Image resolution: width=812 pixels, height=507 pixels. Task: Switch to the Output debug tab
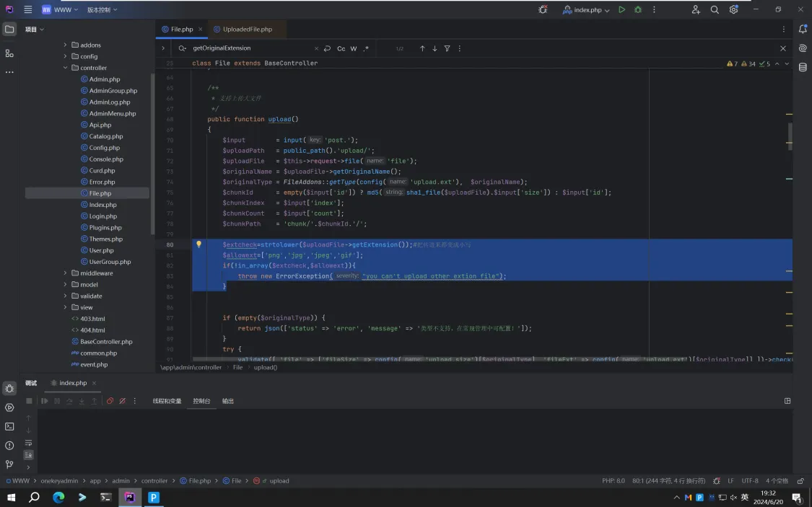point(228,401)
